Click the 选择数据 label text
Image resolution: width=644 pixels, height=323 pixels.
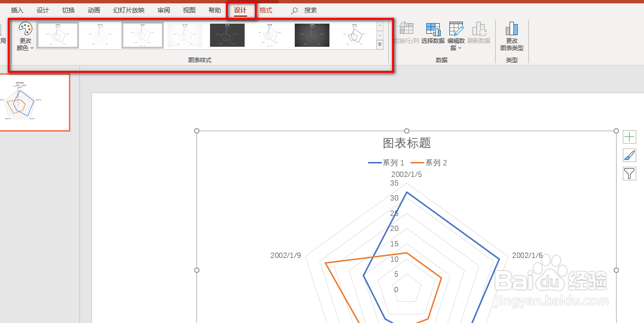pyautogui.click(x=433, y=41)
